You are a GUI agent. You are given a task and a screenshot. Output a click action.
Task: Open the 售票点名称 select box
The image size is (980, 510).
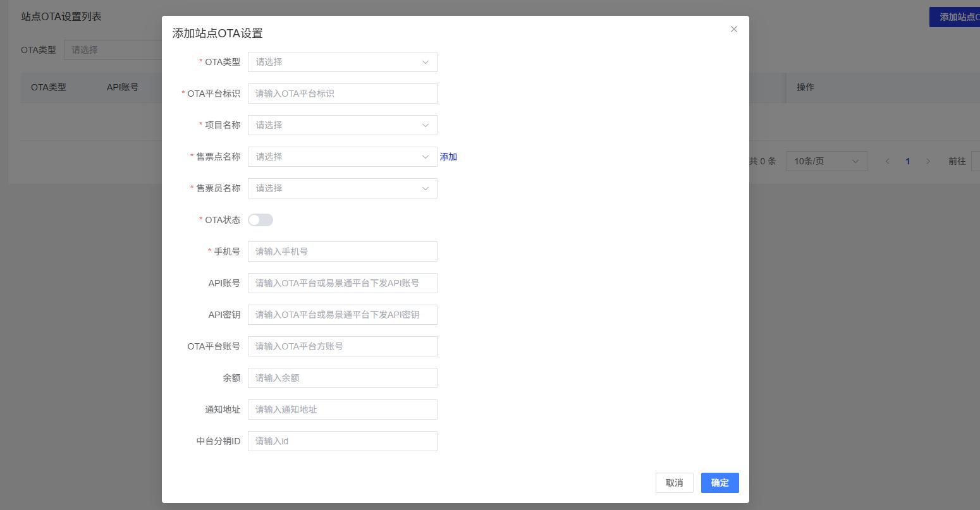[x=343, y=157]
